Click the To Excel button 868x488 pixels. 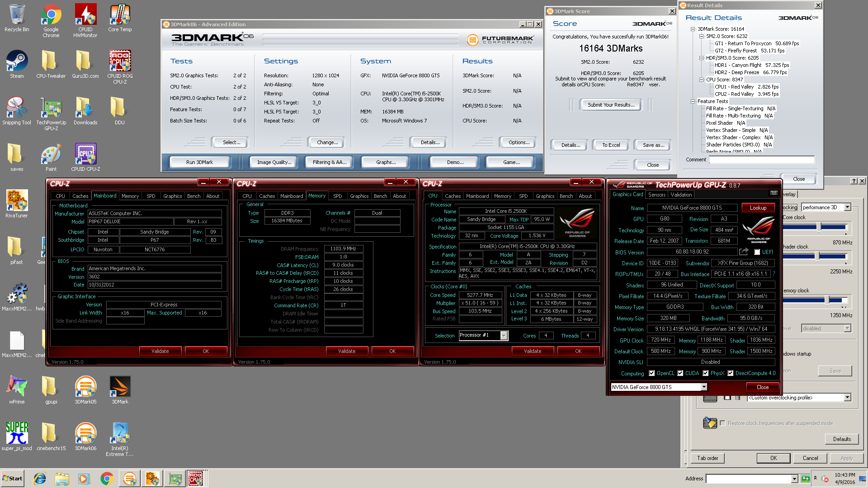(x=611, y=145)
